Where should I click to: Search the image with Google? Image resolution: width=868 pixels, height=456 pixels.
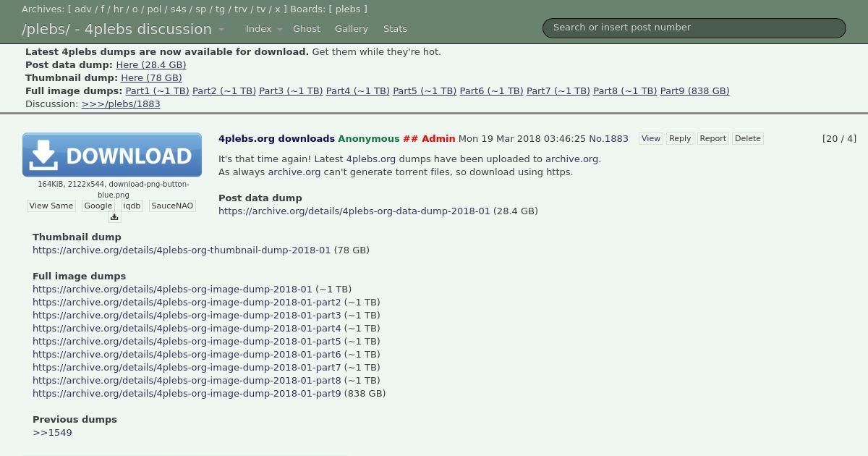coord(98,206)
